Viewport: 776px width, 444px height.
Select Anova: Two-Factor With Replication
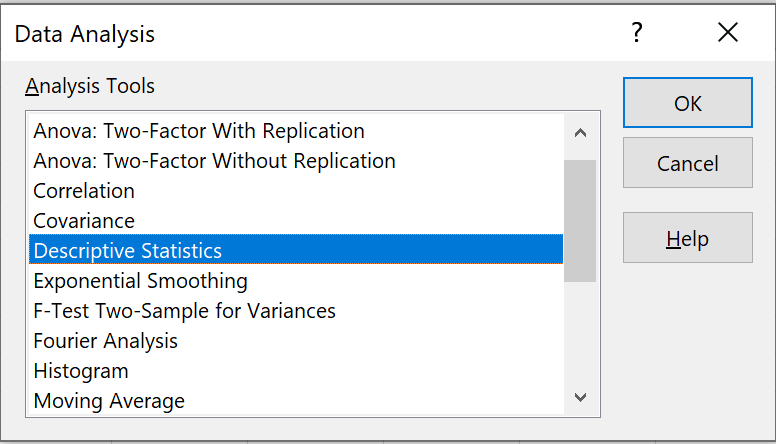click(x=296, y=131)
